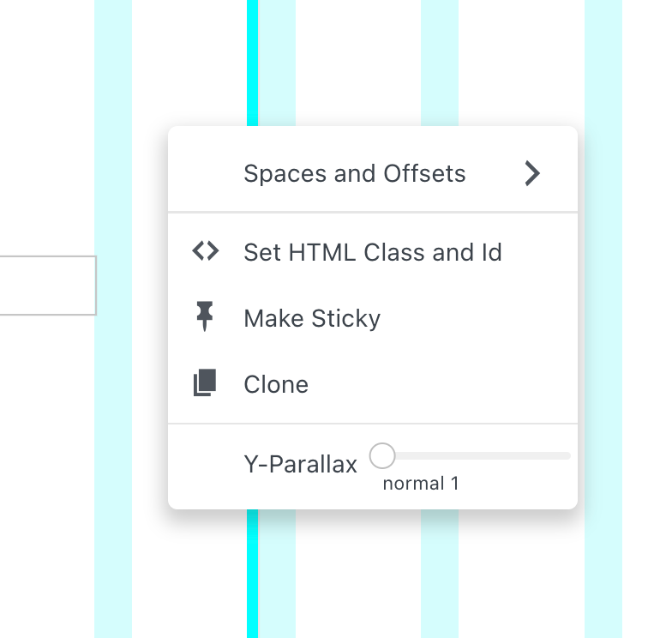Click the "Y-Parallax" label text
This screenshot has width=672, height=638.
(300, 464)
